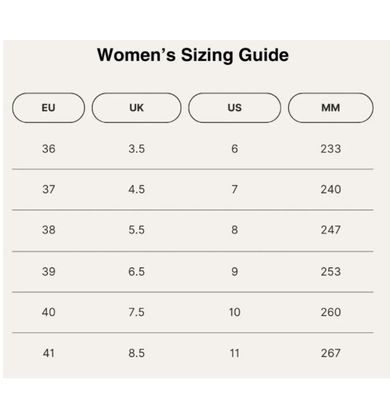This screenshot has height=400, width=390.
Task: Click UK size 5.5 cell
Action: [x=136, y=230]
